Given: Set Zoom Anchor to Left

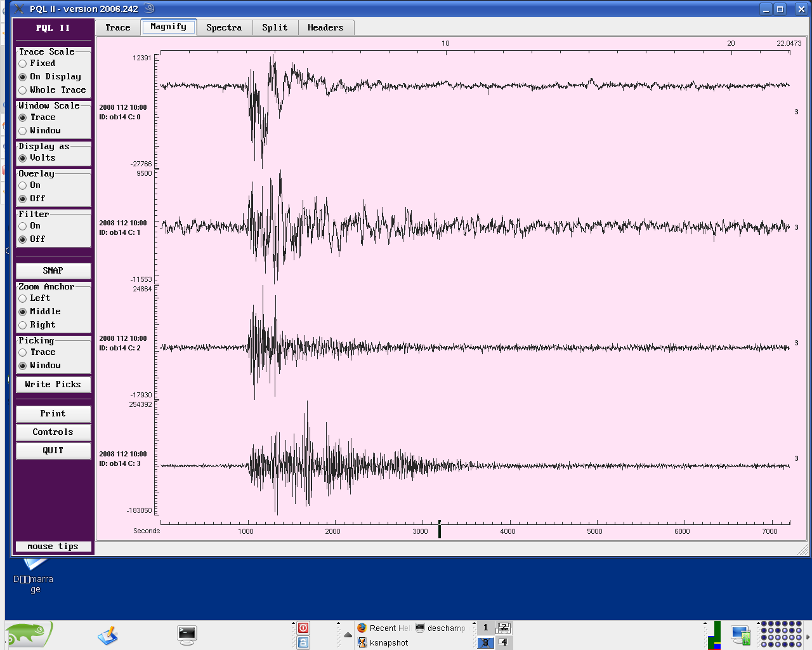Looking at the screenshot, I should (x=23, y=298).
